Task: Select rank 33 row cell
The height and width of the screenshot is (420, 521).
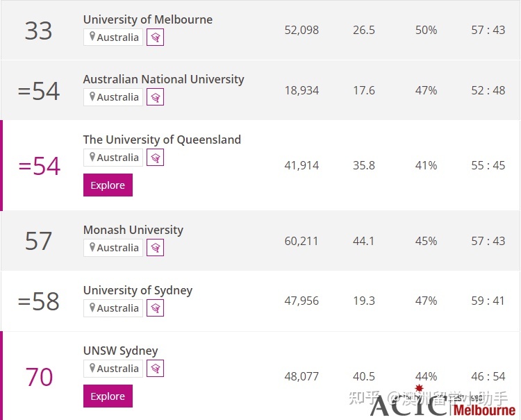Action: (x=38, y=31)
